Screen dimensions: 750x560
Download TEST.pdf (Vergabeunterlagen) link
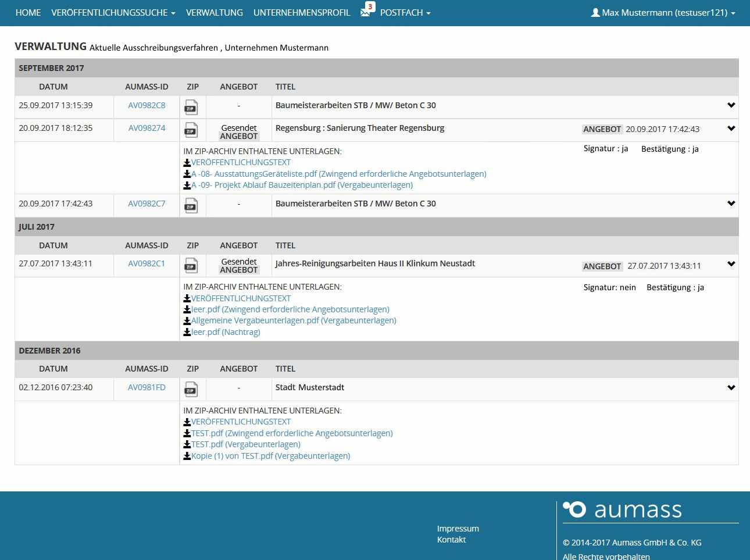[x=246, y=444]
